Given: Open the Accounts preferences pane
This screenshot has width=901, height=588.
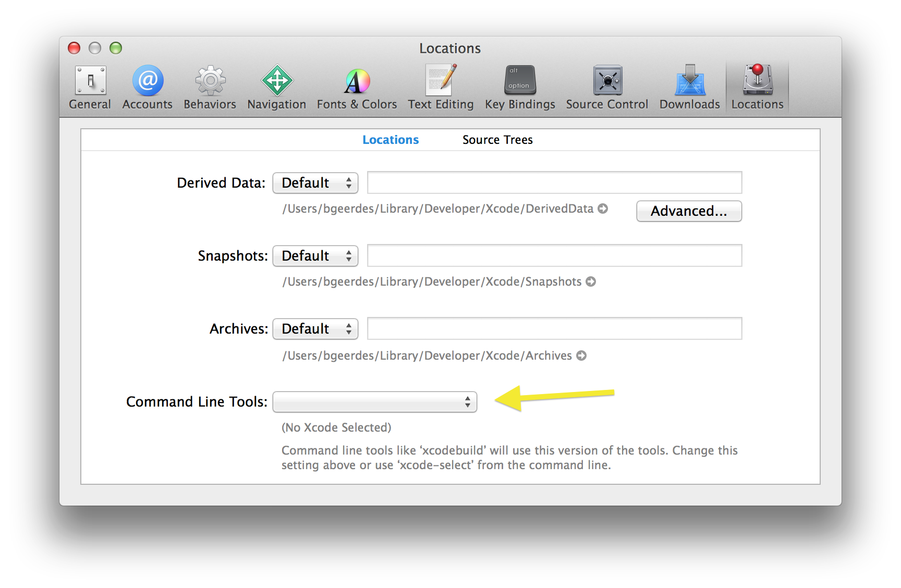Looking at the screenshot, I should (148, 88).
